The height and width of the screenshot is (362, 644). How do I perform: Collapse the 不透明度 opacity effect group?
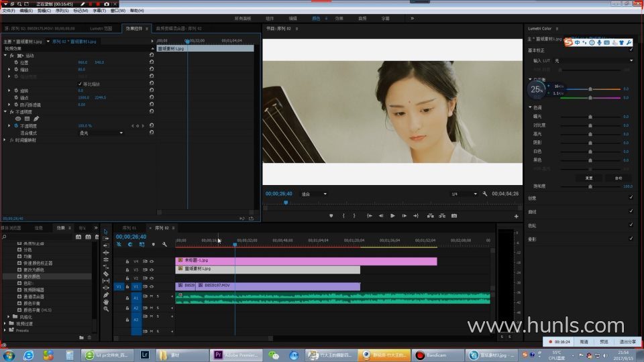point(5,112)
